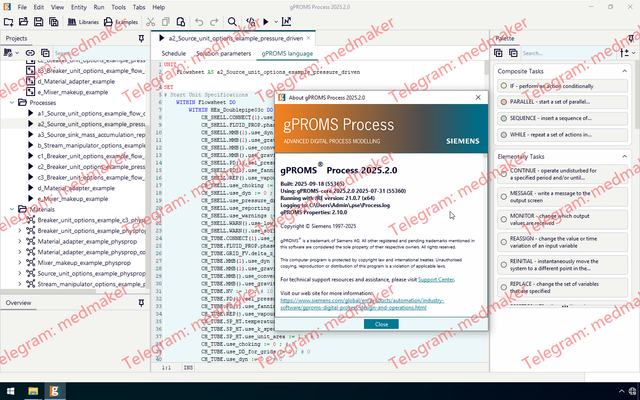Select a3_Source_sink_mass_accumulation process

pos(87,135)
